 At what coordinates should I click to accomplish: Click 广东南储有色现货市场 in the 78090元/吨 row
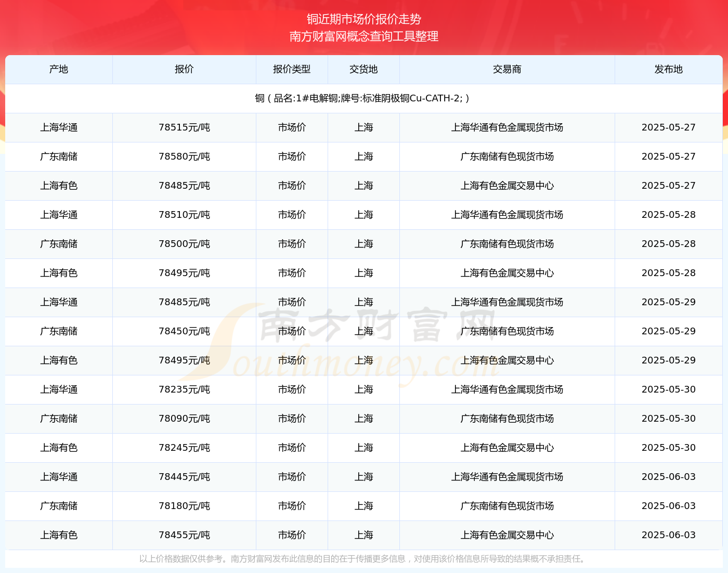coord(507,419)
